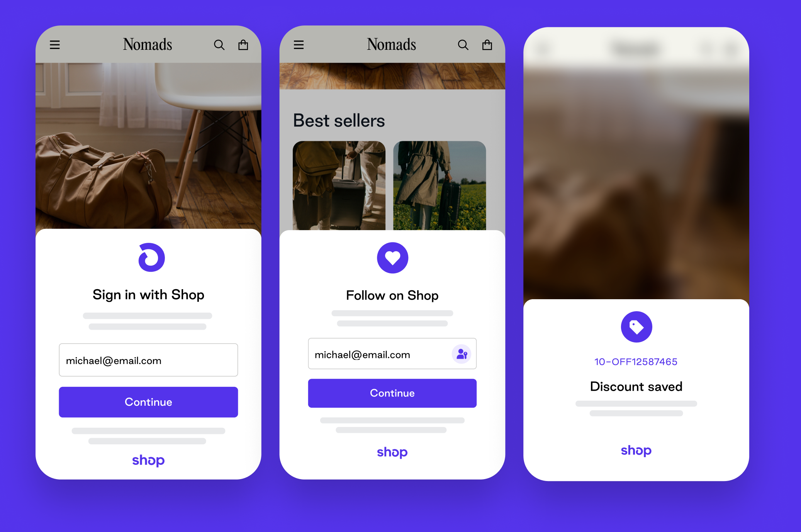Click the hamburger menu icon on second screen
This screenshot has width=801, height=532.
point(299,44)
